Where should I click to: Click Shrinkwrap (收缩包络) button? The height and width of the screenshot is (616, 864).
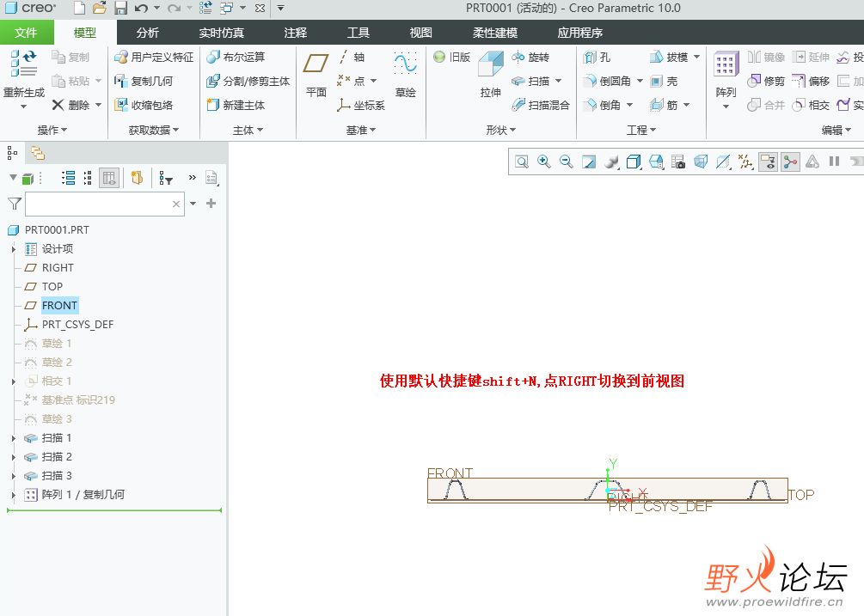pyautogui.click(x=144, y=105)
